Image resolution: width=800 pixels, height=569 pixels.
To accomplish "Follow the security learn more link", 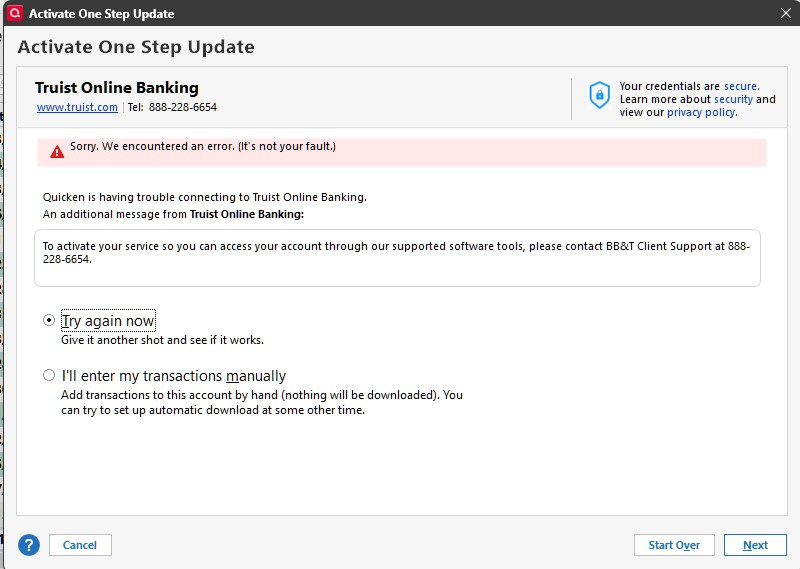I will click(733, 99).
